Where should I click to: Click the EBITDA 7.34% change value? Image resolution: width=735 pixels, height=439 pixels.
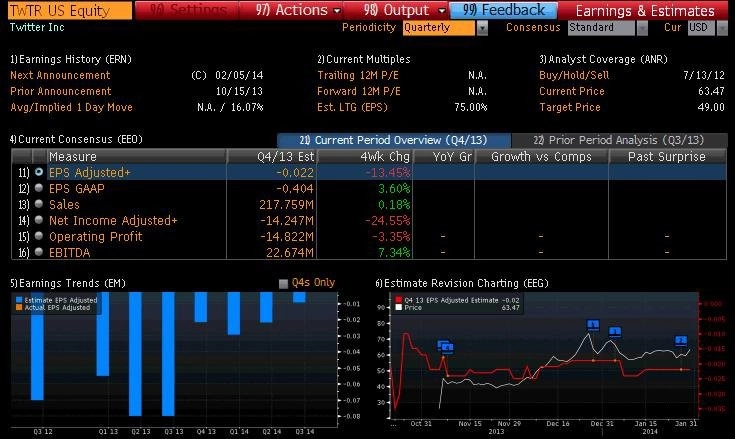tap(394, 252)
